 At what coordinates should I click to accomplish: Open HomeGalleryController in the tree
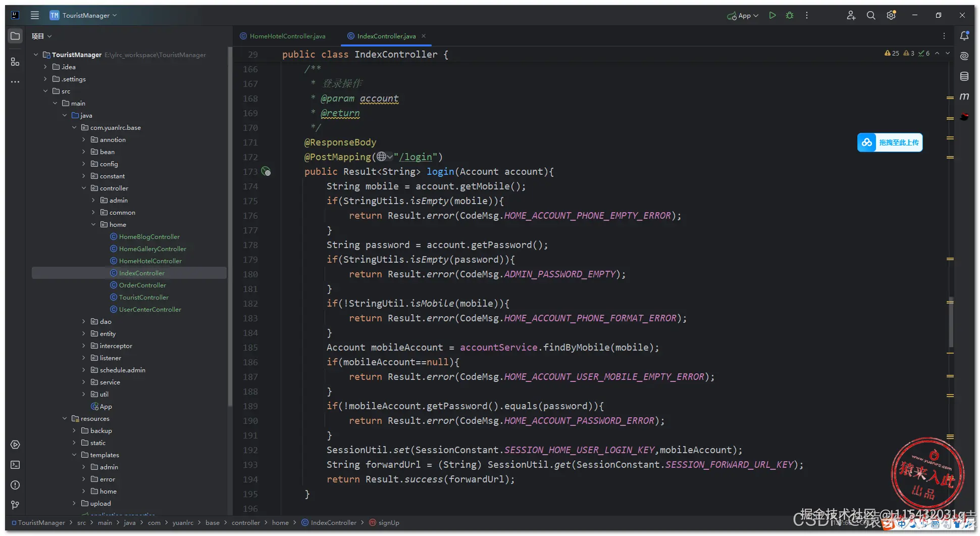point(152,249)
